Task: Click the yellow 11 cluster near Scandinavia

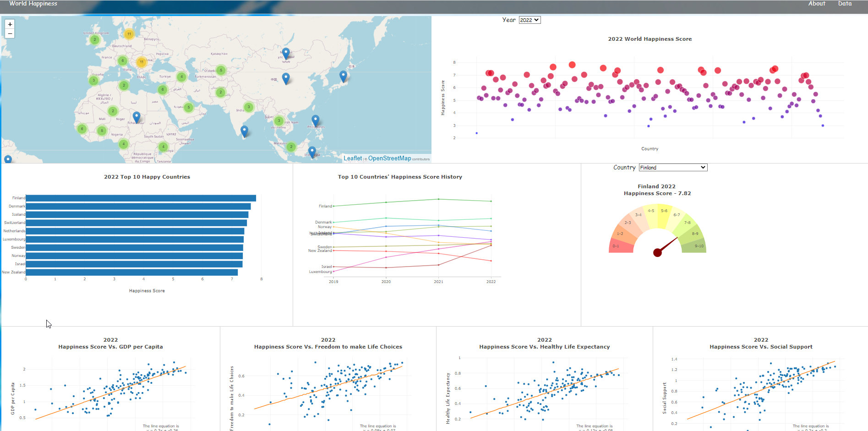Action: pos(129,34)
